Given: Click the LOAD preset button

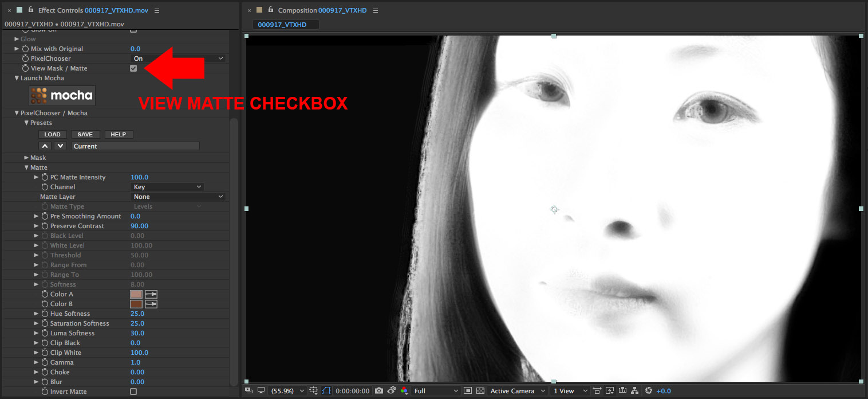Looking at the screenshot, I should pyautogui.click(x=53, y=134).
